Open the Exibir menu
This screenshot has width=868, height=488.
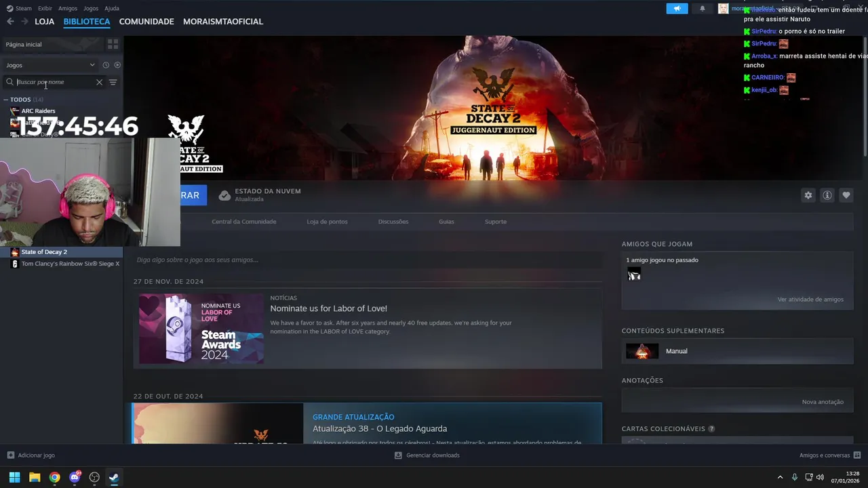point(45,8)
